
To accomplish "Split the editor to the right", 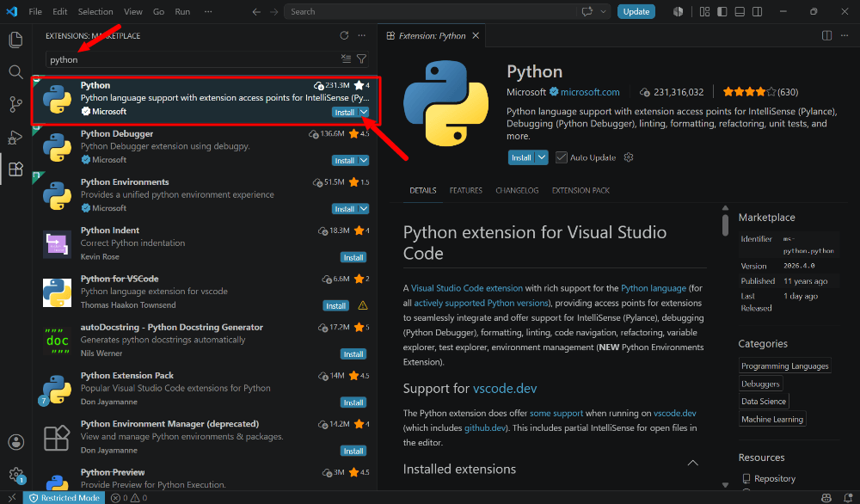I will point(826,35).
